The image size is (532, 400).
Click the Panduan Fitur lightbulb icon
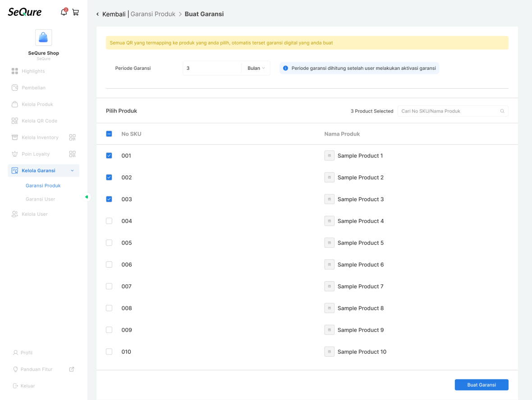(x=15, y=369)
